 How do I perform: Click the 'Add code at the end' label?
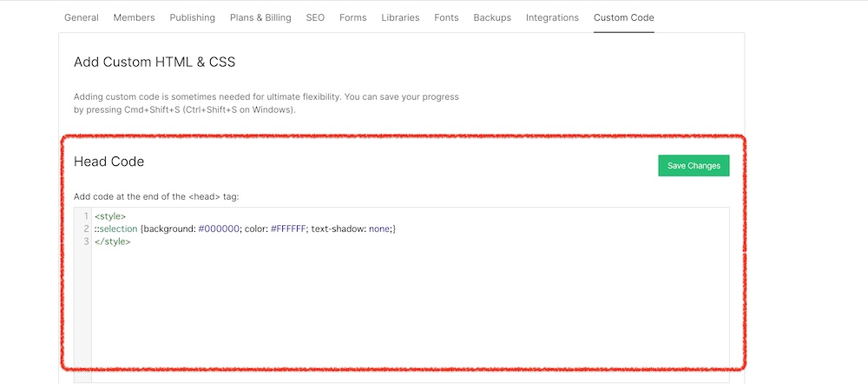(x=156, y=196)
